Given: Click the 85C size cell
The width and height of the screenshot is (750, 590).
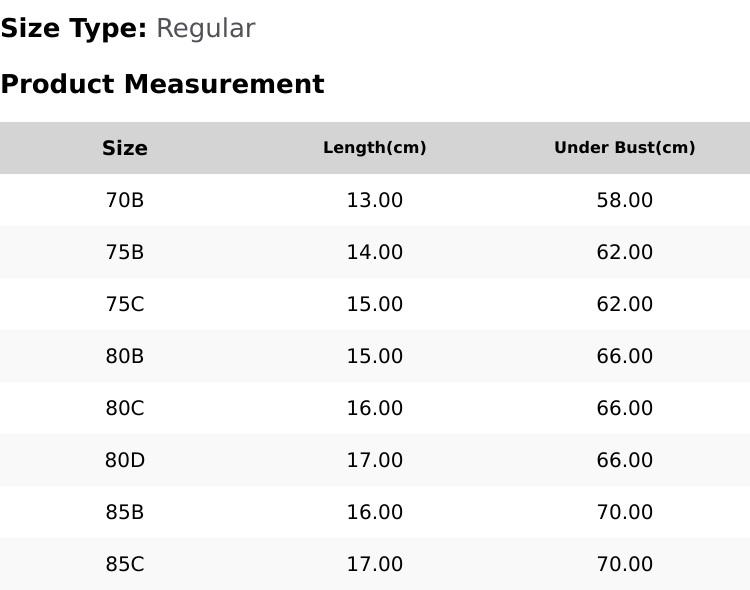Looking at the screenshot, I should click(125, 564).
